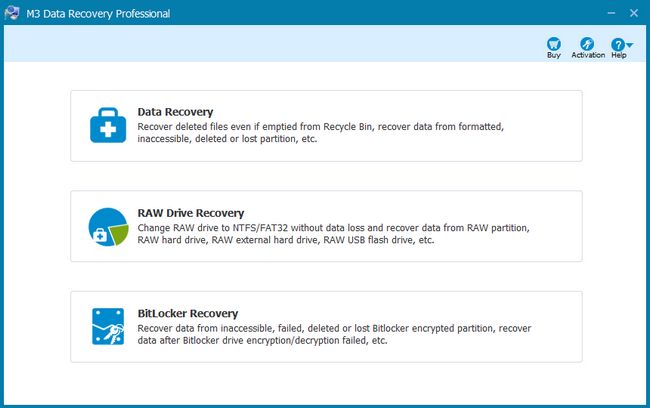This screenshot has width=650, height=408.
Task: Open the Help menu label
Action: coord(618,56)
